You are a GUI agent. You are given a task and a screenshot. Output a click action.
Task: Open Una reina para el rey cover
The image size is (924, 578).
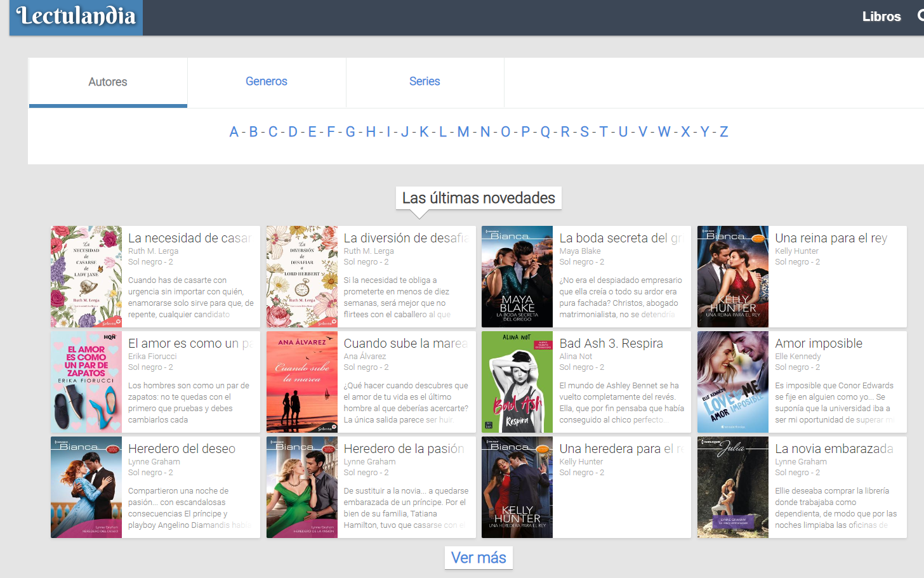click(x=733, y=277)
